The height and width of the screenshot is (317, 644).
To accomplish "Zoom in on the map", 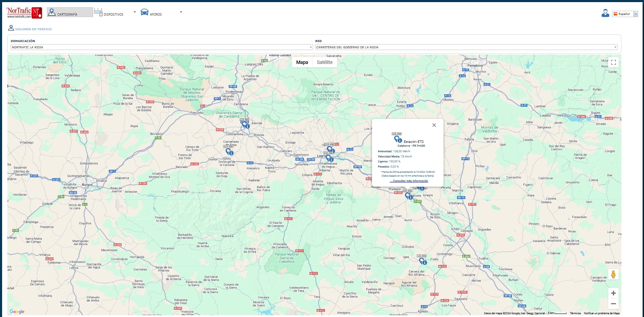I will coord(613,293).
